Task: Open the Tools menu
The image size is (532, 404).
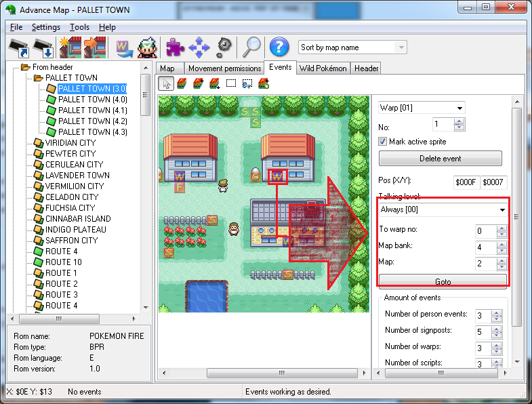Action: pyautogui.click(x=79, y=27)
